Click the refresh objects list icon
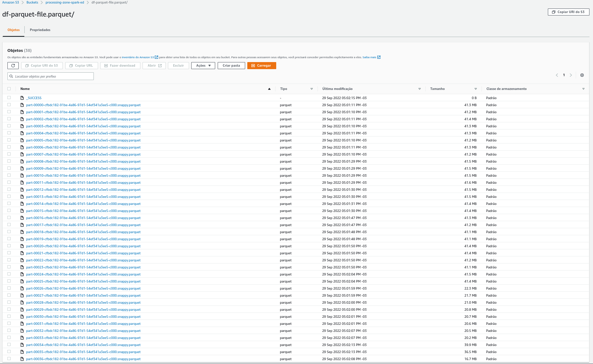The width and height of the screenshot is (593, 364). (13, 65)
